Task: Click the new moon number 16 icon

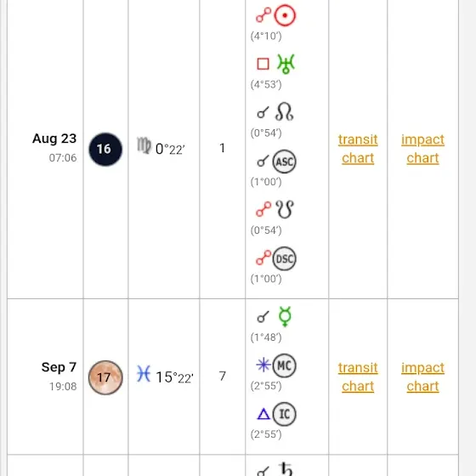Action: (105, 149)
